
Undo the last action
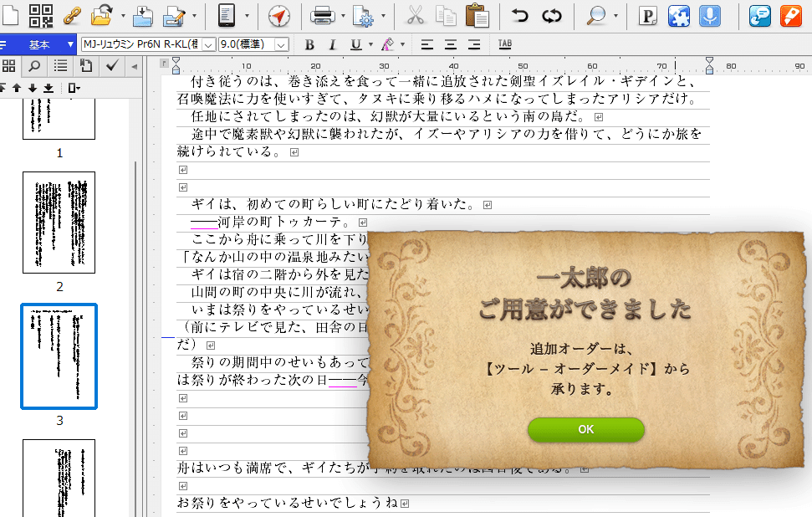point(519,16)
